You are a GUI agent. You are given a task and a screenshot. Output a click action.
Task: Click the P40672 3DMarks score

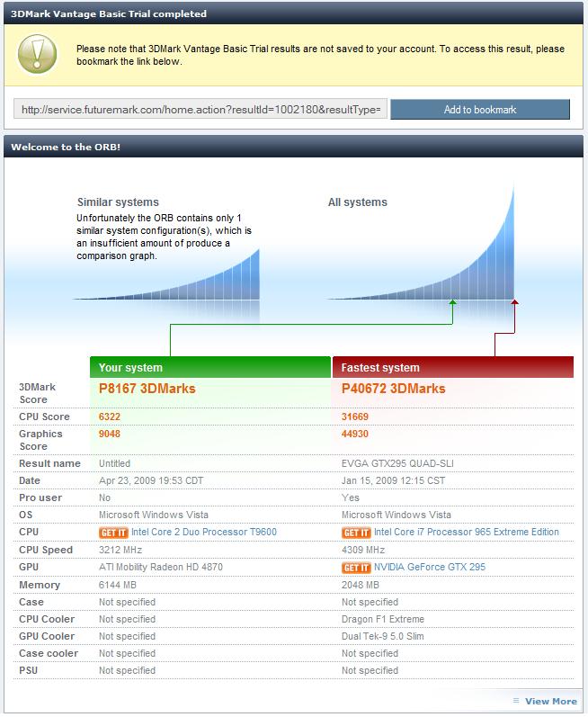coord(394,389)
